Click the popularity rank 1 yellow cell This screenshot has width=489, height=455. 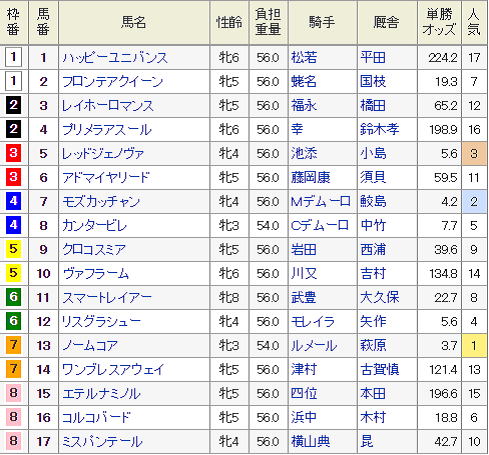pos(474,346)
